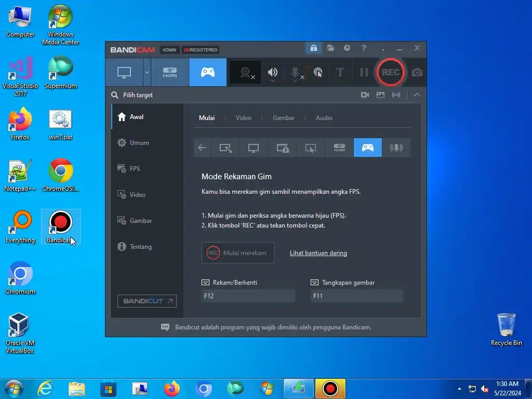The height and width of the screenshot is (399, 532).
Task: Click muted volume icon in system tray
Action: point(485,389)
